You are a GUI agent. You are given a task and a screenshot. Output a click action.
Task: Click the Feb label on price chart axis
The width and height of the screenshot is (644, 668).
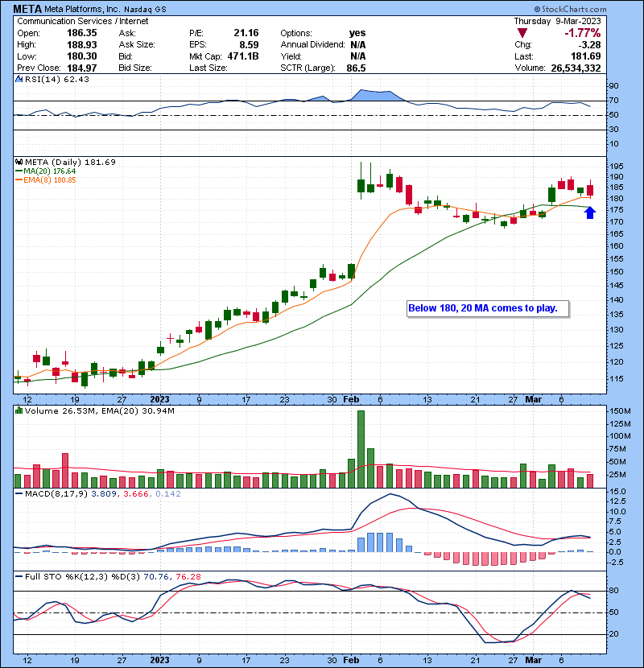click(351, 400)
